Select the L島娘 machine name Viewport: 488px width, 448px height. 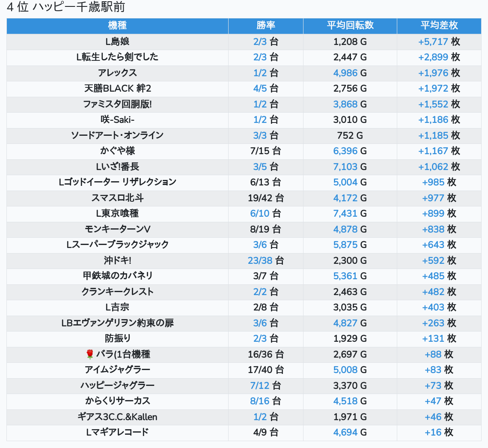pyautogui.click(x=117, y=42)
